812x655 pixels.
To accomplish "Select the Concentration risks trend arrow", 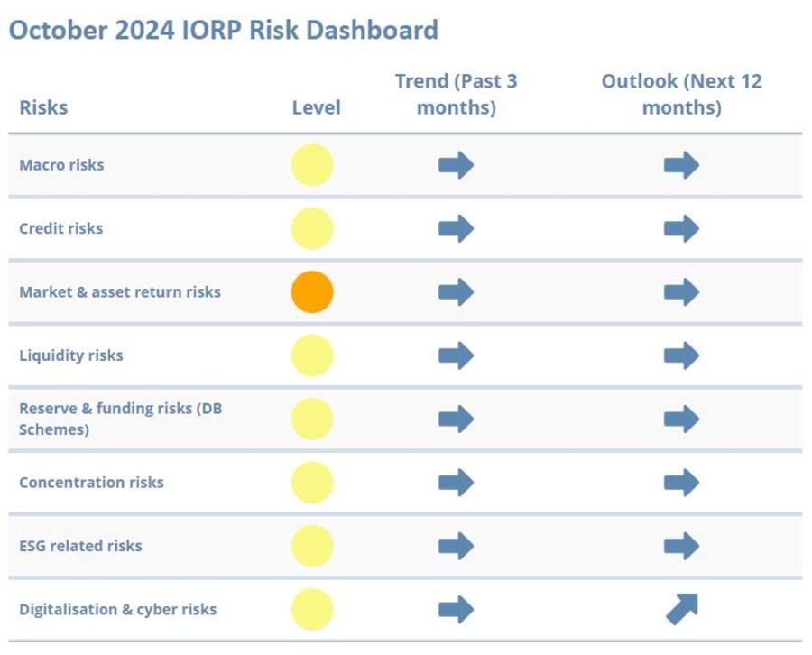I will pos(456,482).
